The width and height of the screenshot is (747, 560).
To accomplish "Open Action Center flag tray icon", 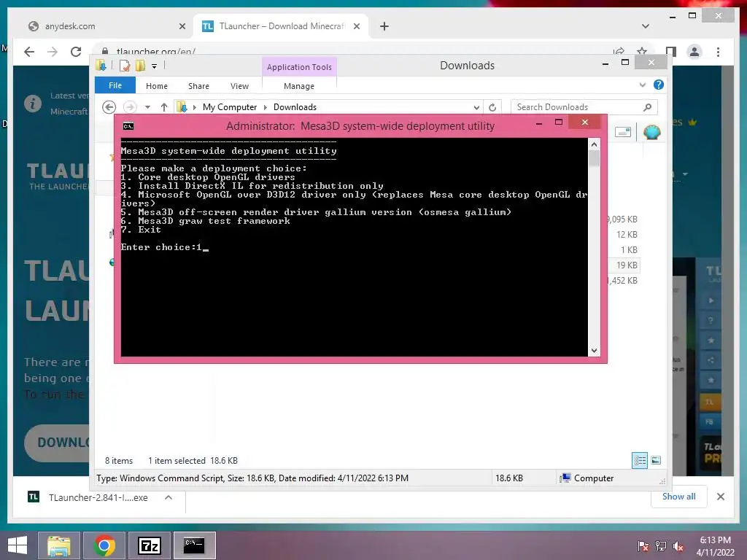I will point(643,546).
